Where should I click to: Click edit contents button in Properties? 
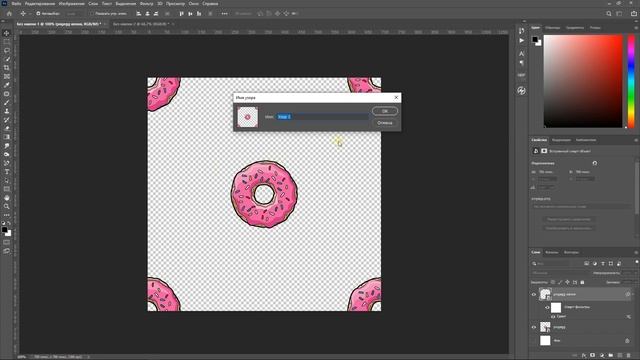tap(569, 219)
